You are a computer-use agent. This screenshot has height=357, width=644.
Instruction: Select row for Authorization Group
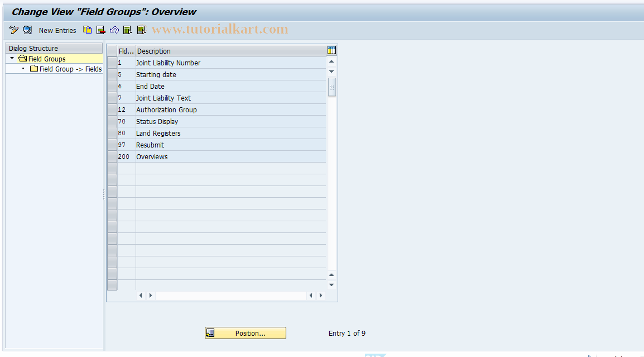pyautogui.click(x=112, y=110)
